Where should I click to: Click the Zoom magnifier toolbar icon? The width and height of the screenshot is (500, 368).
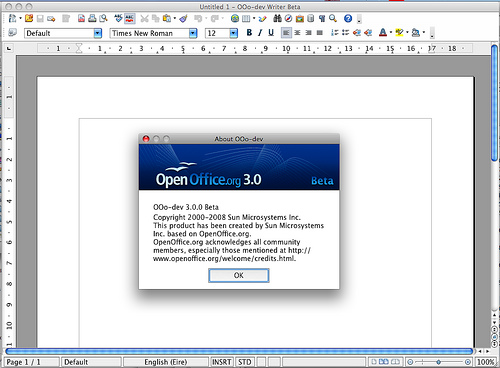[x=333, y=18]
